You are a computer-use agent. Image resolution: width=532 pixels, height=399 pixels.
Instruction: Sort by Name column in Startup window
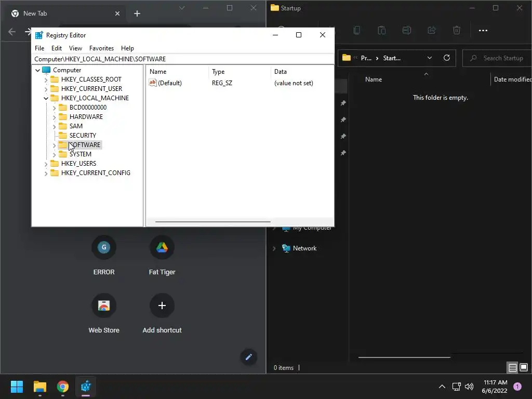[373, 79]
